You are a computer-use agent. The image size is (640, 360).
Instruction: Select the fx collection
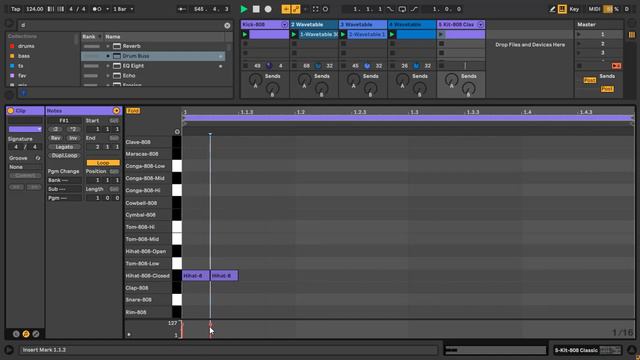click(20, 66)
